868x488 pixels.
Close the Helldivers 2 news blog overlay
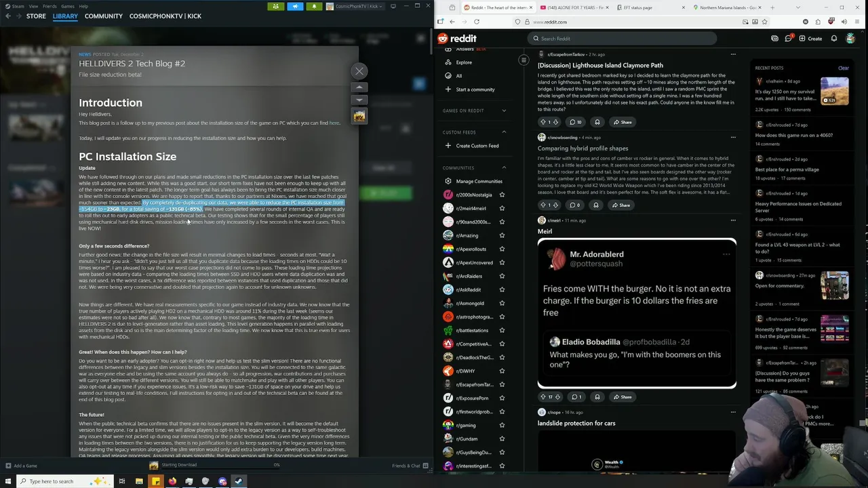click(x=359, y=71)
